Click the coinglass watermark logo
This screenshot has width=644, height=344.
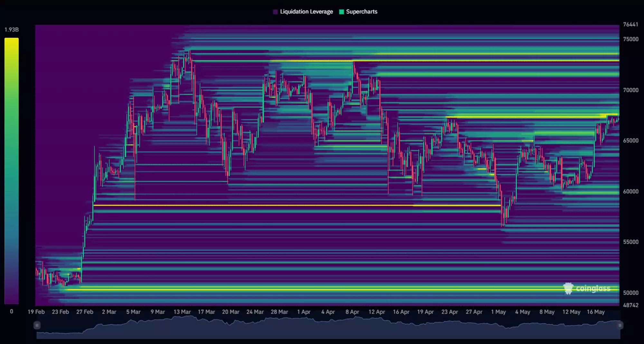tap(587, 288)
